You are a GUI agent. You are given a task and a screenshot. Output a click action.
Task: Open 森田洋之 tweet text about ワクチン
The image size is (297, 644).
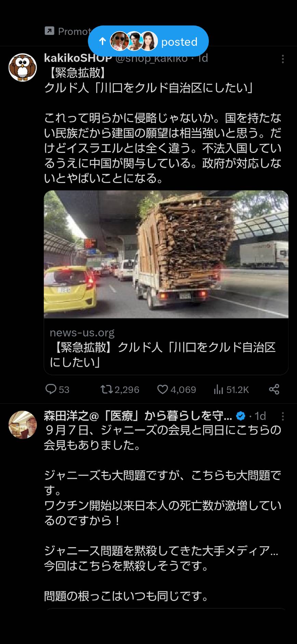coord(163,513)
